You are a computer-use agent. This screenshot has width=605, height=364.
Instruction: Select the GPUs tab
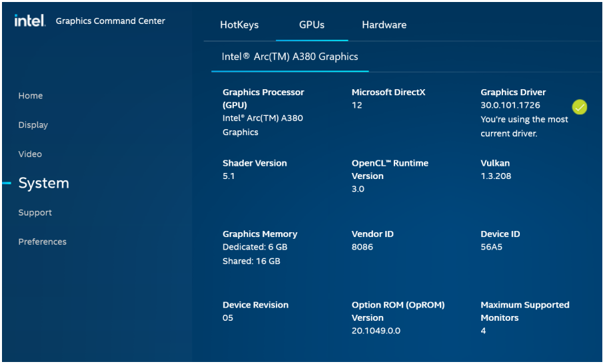tap(312, 25)
